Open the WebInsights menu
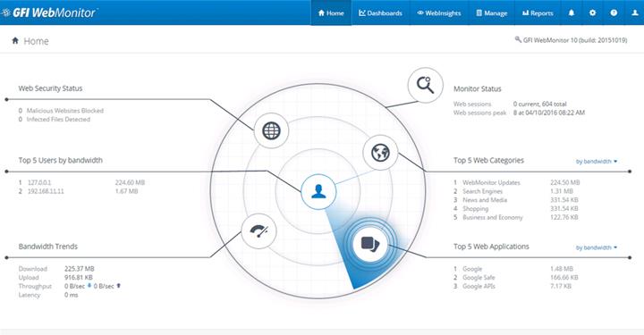The image size is (644, 335). (x=438, y=13)
